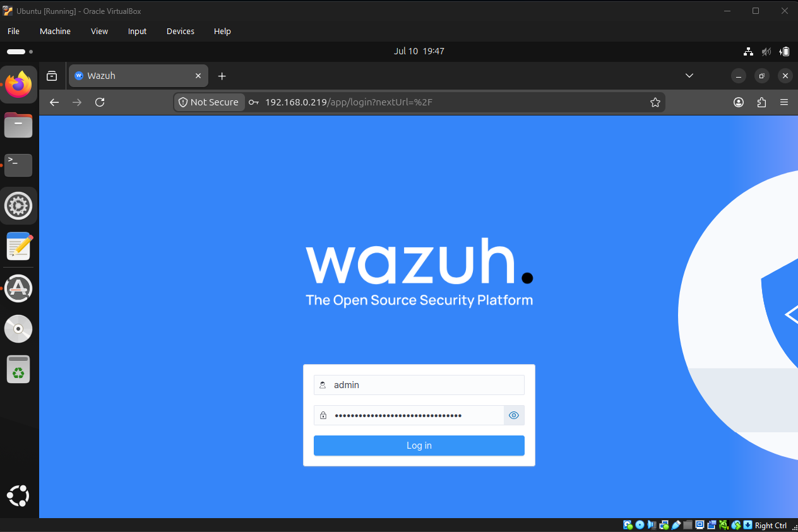The width and height of the screenshot is (798, 532).
Task: Open Trash in the dock
Action: pos(18,369)
